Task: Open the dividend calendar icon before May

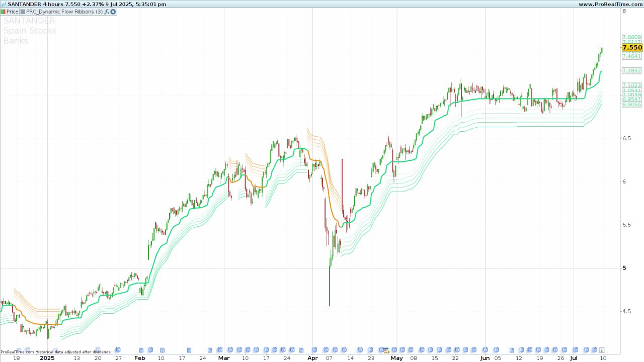Action: pos(385,350)
